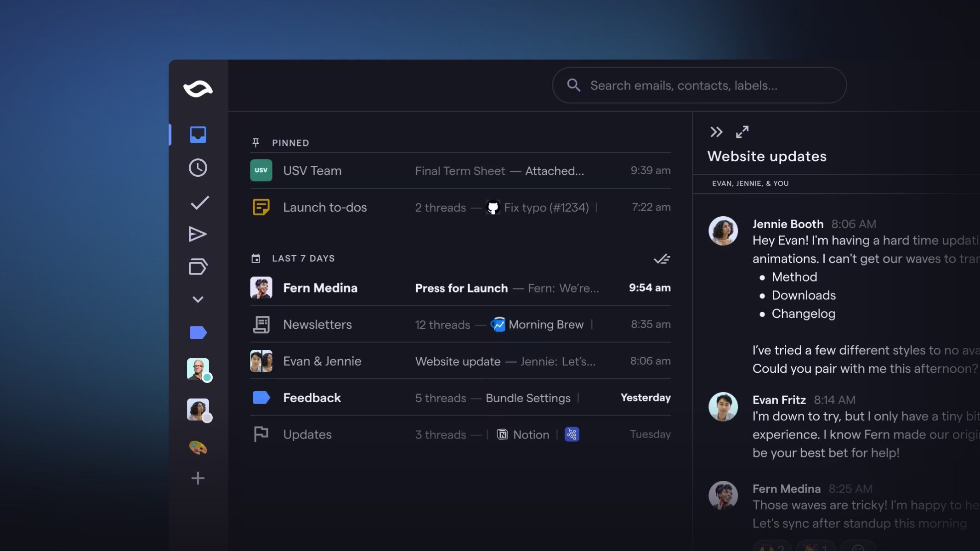Open the Labels tags icon
The height and width of the screenshot is (551, 980).
click(x=198, y=267)
